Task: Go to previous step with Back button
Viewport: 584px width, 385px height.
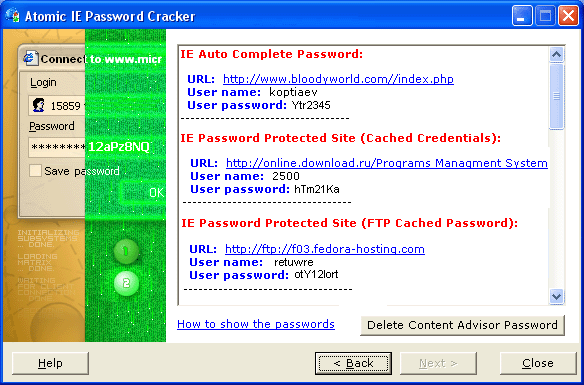Action: (353, 363)
